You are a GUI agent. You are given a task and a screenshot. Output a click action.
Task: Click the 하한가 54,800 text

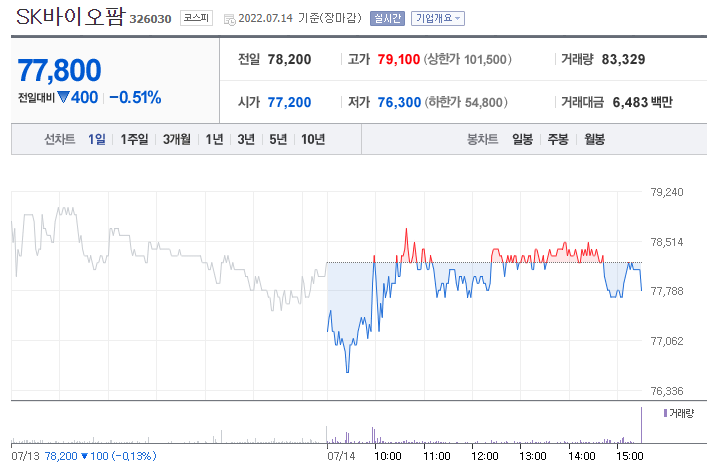click(x=466, y=102)
